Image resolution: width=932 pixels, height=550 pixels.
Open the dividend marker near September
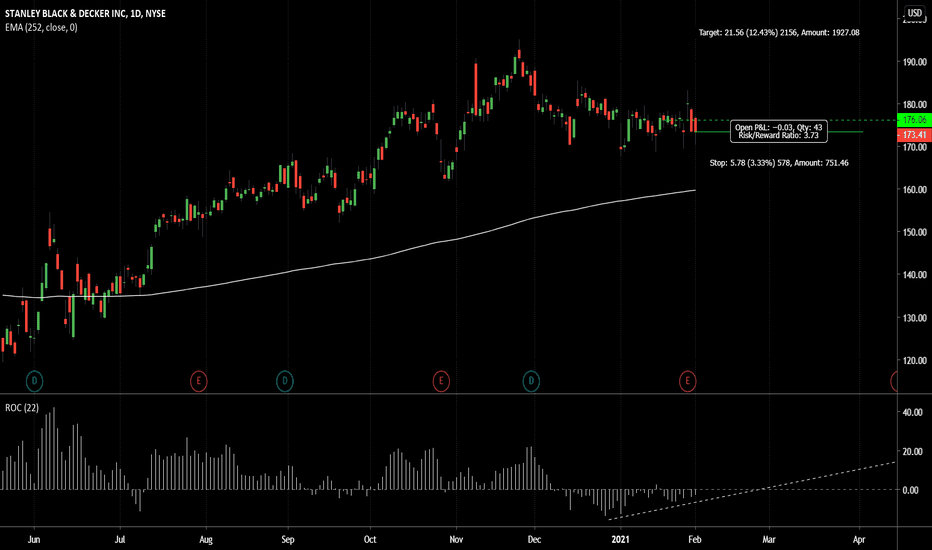pos(285,381)
